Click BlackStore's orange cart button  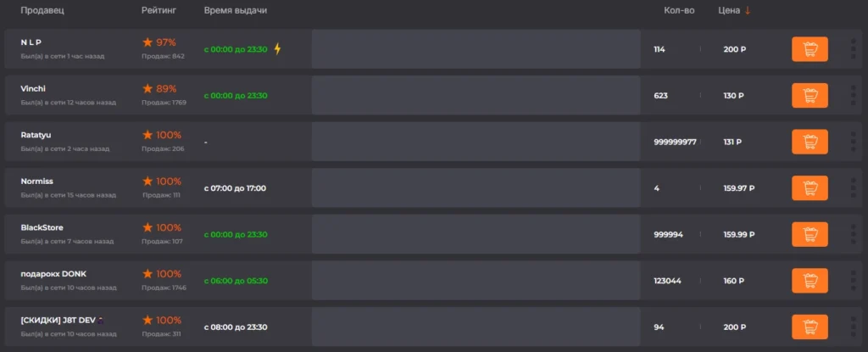[x=810, y=234]
